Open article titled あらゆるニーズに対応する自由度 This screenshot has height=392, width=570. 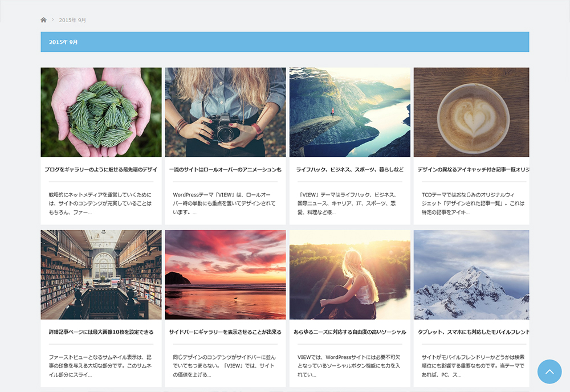350,332
